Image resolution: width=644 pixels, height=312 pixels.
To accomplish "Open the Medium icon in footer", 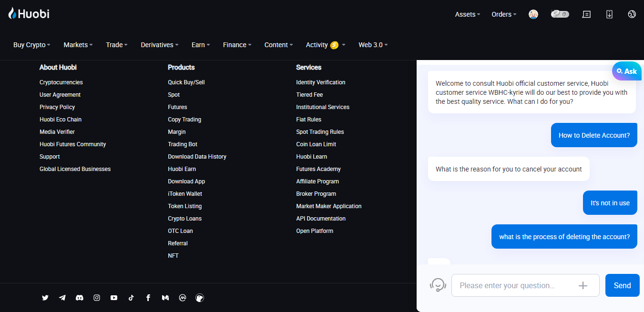I will coord(165,298).
